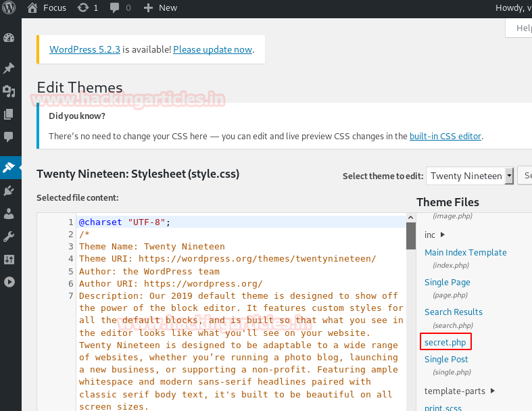
Task: Open the print.scss theme file
Action: click(443, 407)
